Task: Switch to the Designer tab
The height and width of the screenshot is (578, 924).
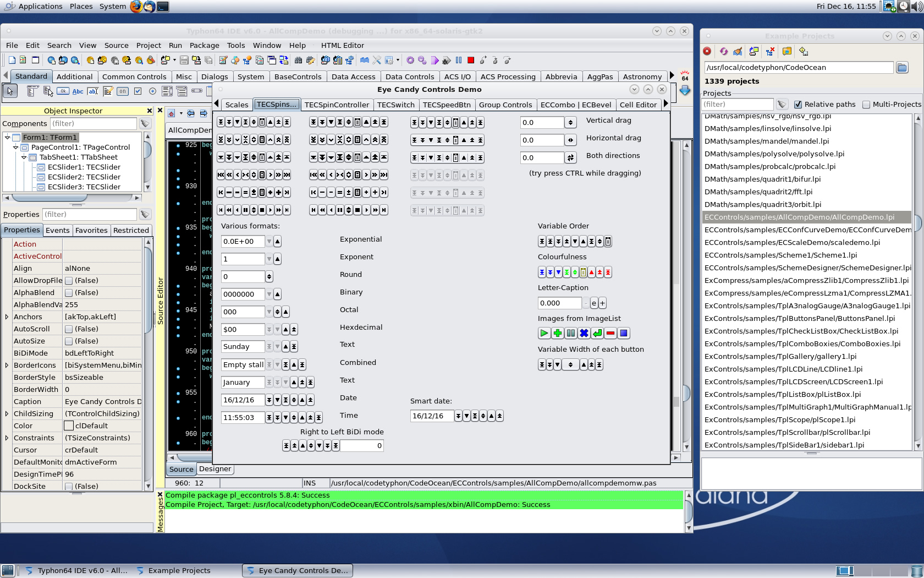Action: click(215, 469)
